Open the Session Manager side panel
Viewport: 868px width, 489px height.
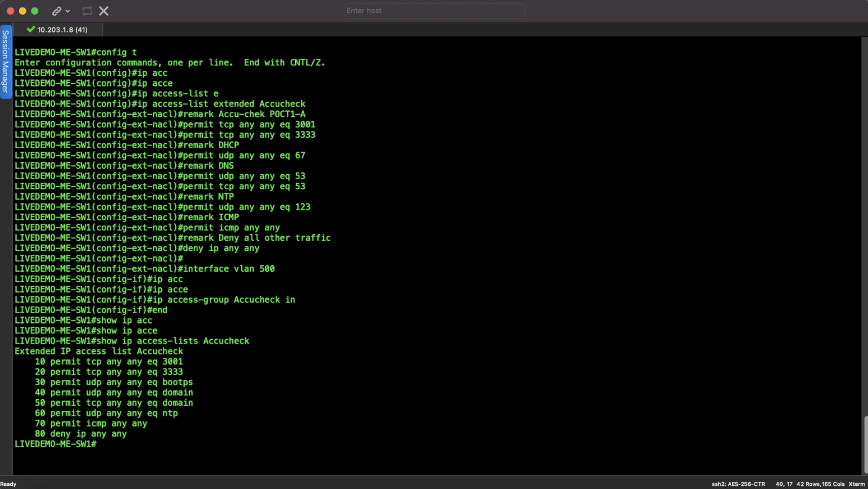[5, 61]
